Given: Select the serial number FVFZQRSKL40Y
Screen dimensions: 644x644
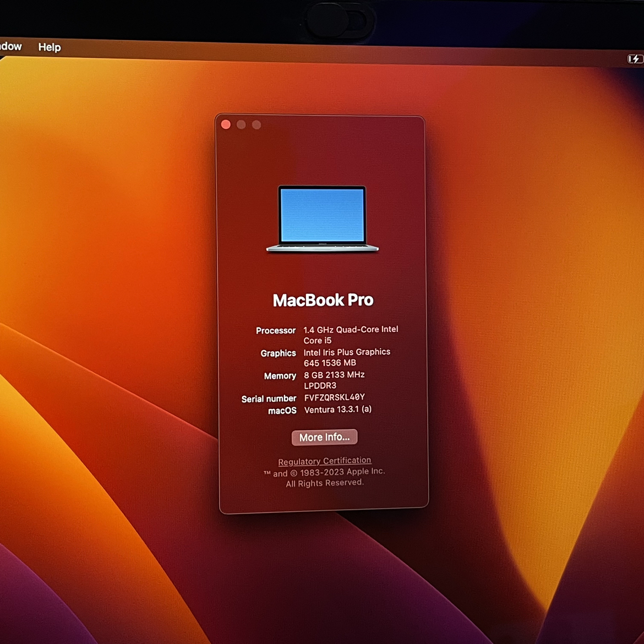Looking at the screenshot, I should [x=334, y=397].
